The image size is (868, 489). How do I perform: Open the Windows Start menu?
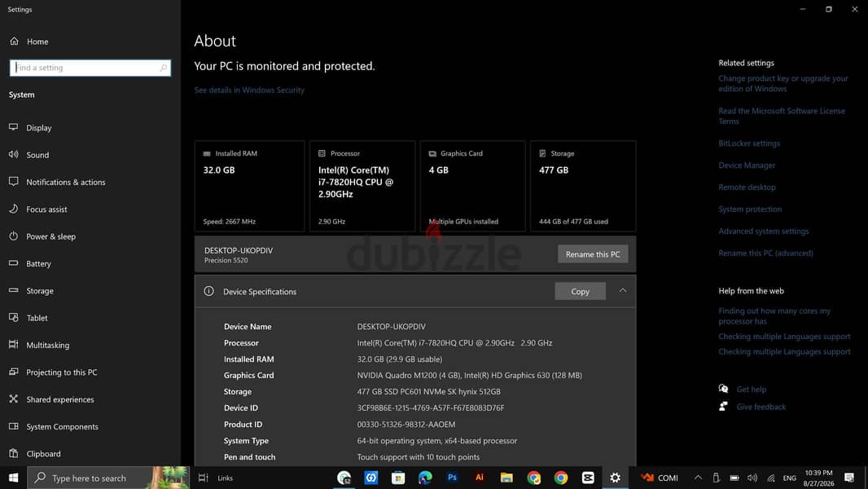(x=13, y=478)
